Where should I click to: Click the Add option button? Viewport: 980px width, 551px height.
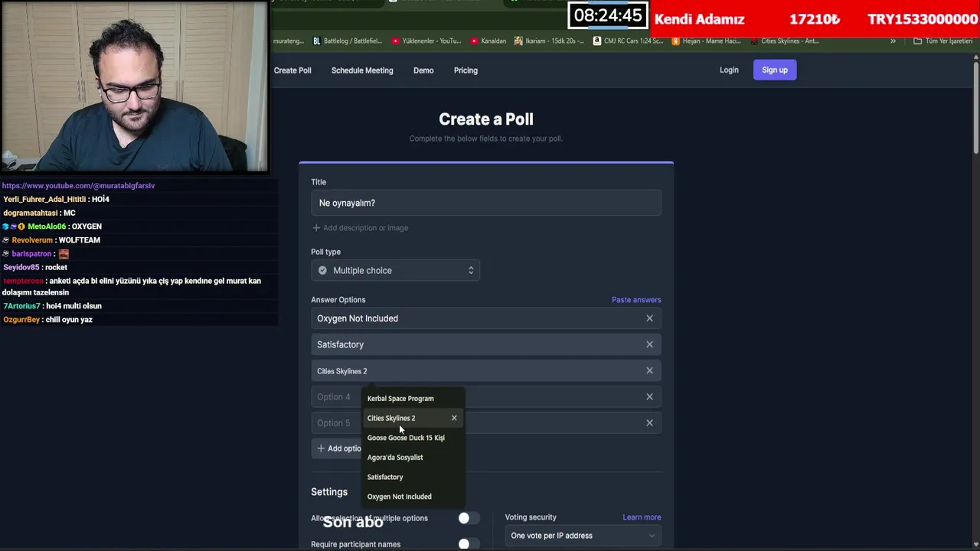point(338,448)
